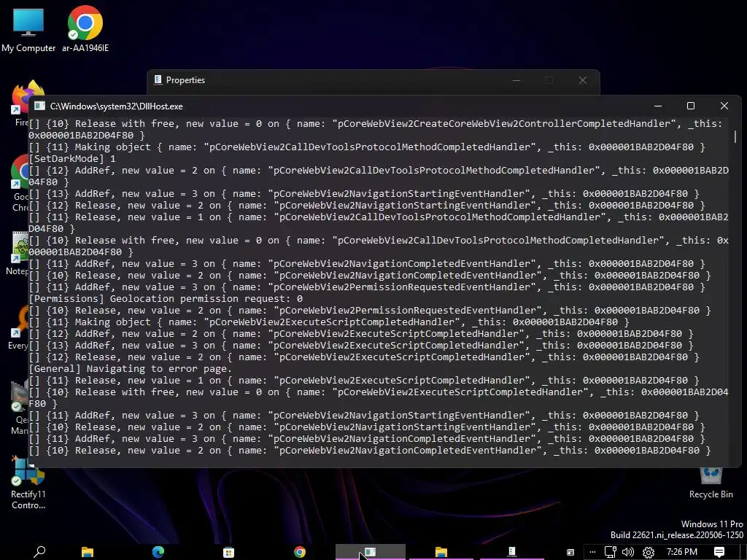Switch to the running File Explorer taskbar window

click(x=441, y=552)
